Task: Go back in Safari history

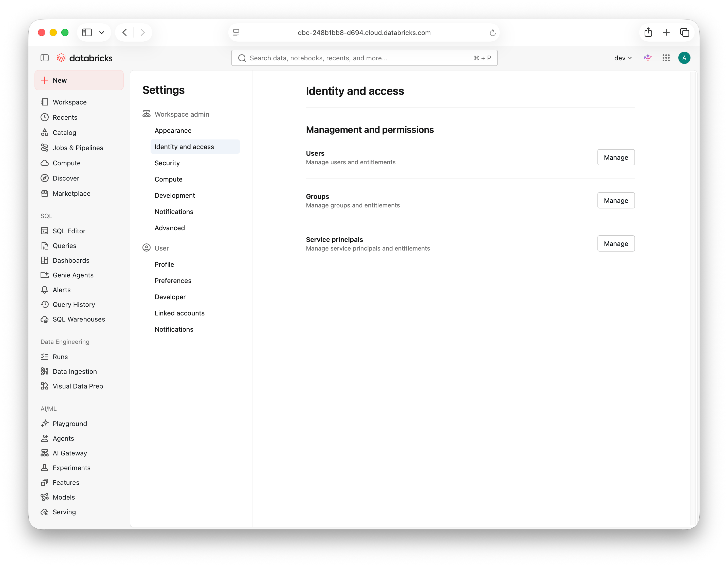Action: click(125, 32)
